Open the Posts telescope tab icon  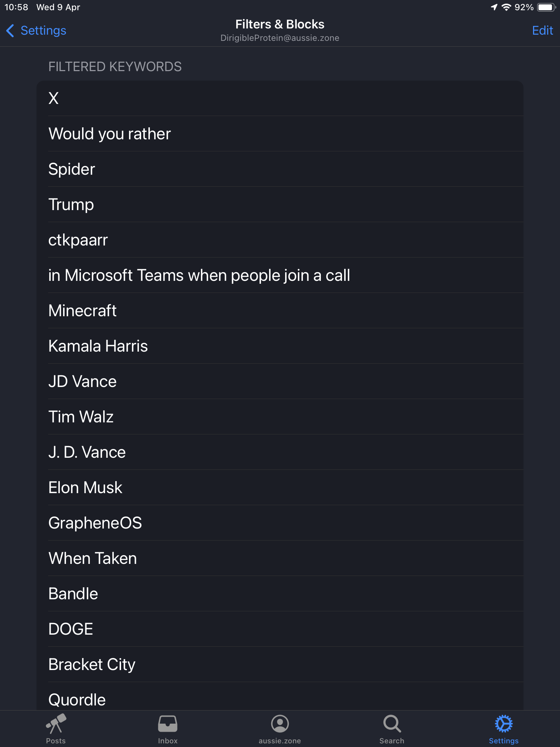point(56,724)
